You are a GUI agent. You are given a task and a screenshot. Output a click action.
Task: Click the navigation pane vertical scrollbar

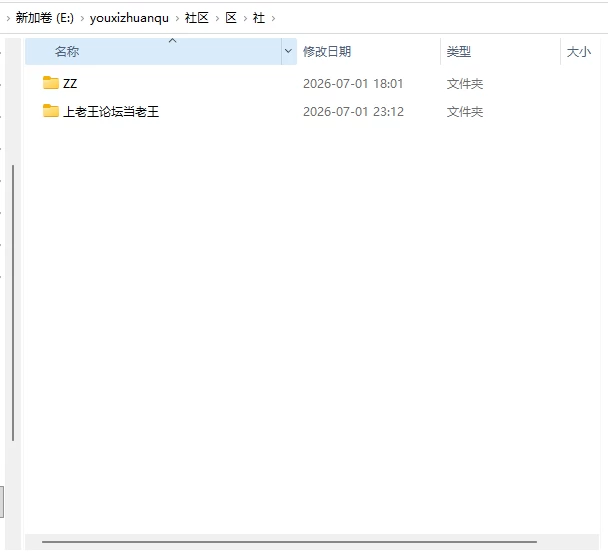pyautogui.click(x=13, y=303)
